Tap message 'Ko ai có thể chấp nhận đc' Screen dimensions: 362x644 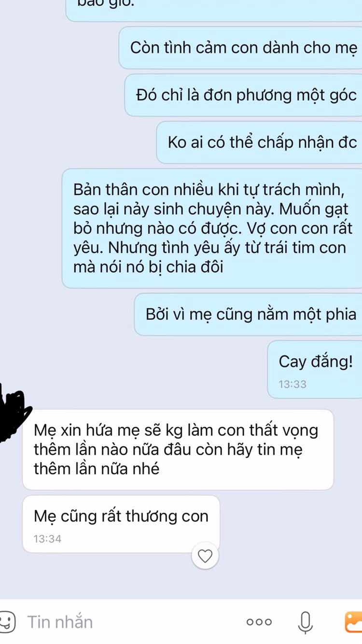(259, 142)
